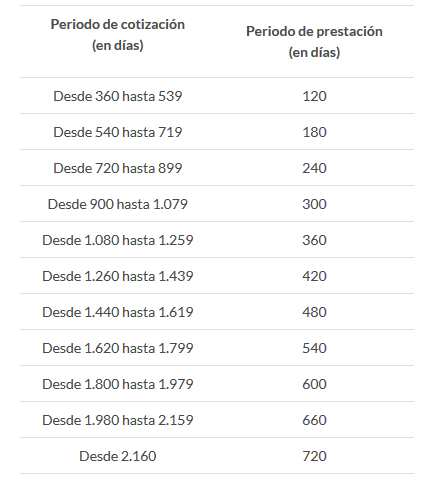
Task: Click the 600 days benefit value
Action: click(x=314, y=384)
